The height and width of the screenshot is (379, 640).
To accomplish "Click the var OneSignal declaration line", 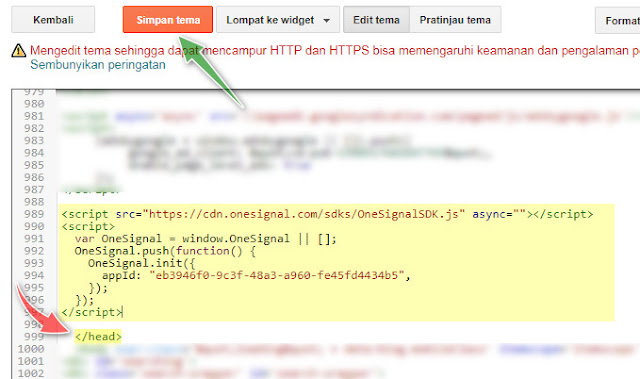I will coord(206,239).
